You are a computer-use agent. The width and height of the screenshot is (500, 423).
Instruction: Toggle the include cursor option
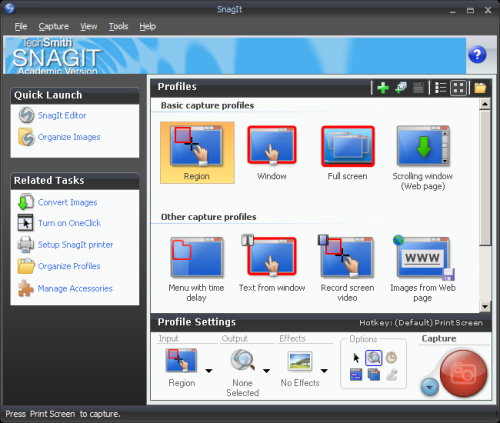356,358
